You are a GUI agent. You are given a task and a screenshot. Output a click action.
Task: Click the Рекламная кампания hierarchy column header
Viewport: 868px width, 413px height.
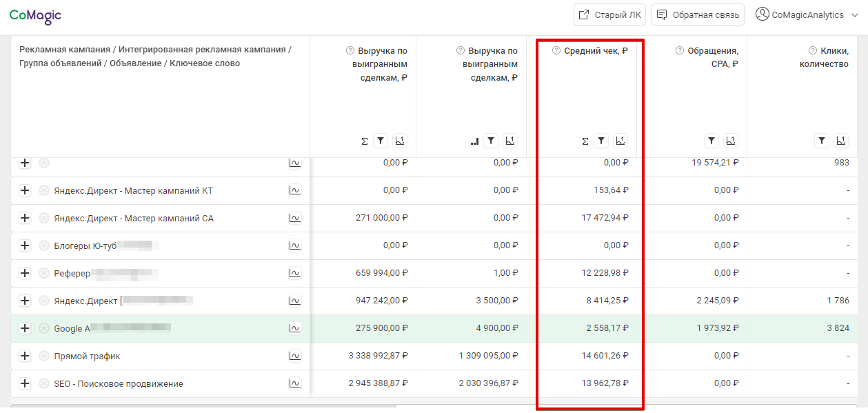tap(156, 57)
